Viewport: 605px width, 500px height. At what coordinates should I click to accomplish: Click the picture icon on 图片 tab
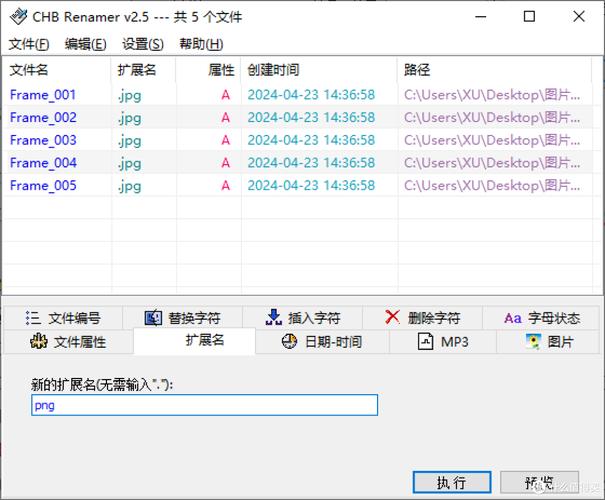tap(533, 341)
